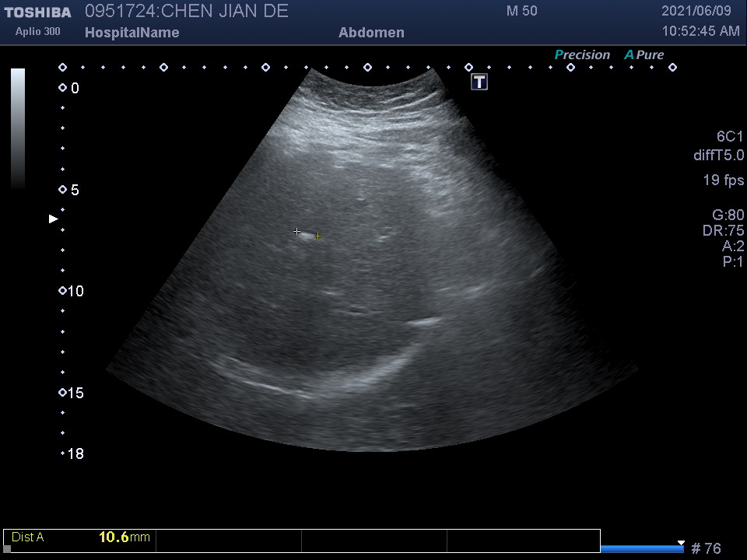
Task: Open the Abdomen exam preset
Action: 371,33
